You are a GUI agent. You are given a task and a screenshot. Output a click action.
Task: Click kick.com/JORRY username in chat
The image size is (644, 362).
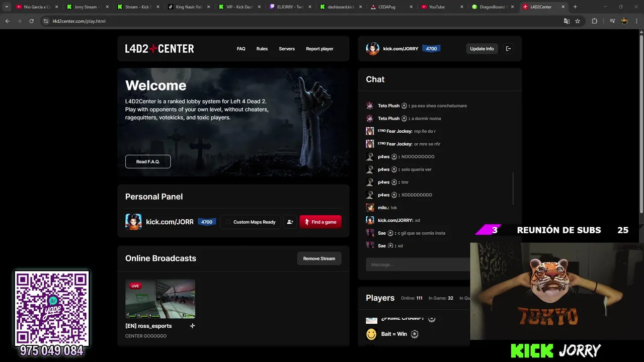click(x=395, y=221)
